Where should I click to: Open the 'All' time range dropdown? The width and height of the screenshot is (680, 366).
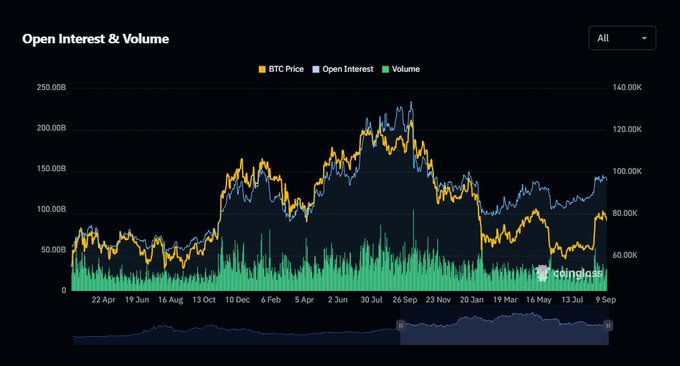pyautogui.click(x=622, y=38)
